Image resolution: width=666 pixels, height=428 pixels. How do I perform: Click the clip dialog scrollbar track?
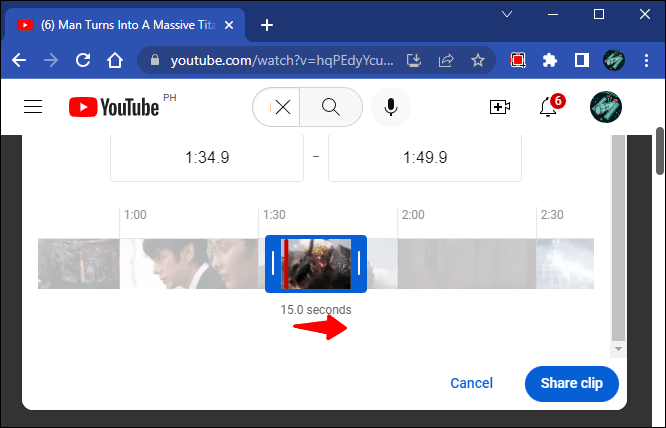tap(618, 238)
